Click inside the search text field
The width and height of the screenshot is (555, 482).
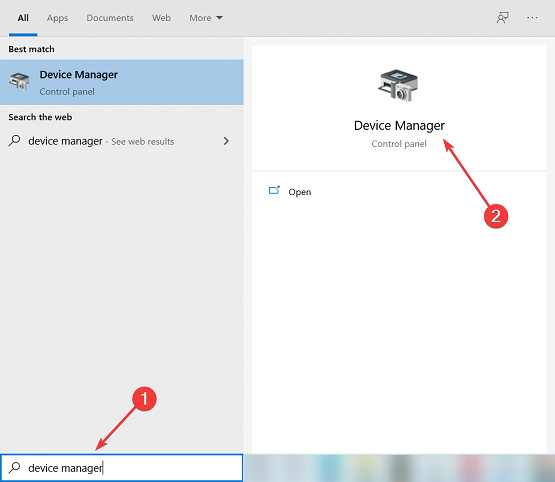[122, 468]
